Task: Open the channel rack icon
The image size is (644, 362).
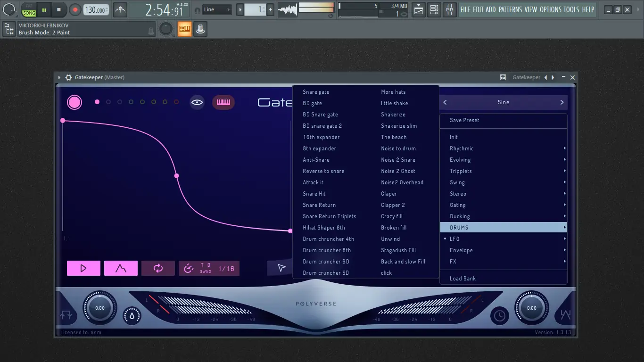Action: point(434,9)
